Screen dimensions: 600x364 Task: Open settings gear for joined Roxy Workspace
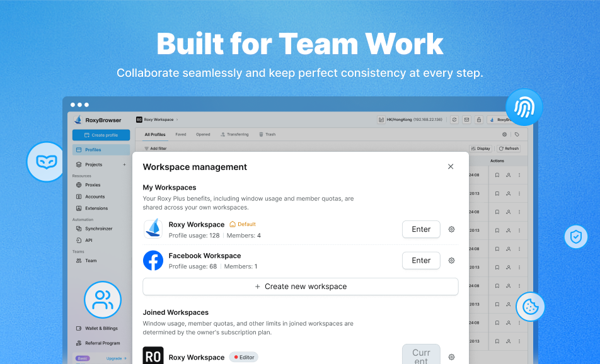[x=451, y=357]
